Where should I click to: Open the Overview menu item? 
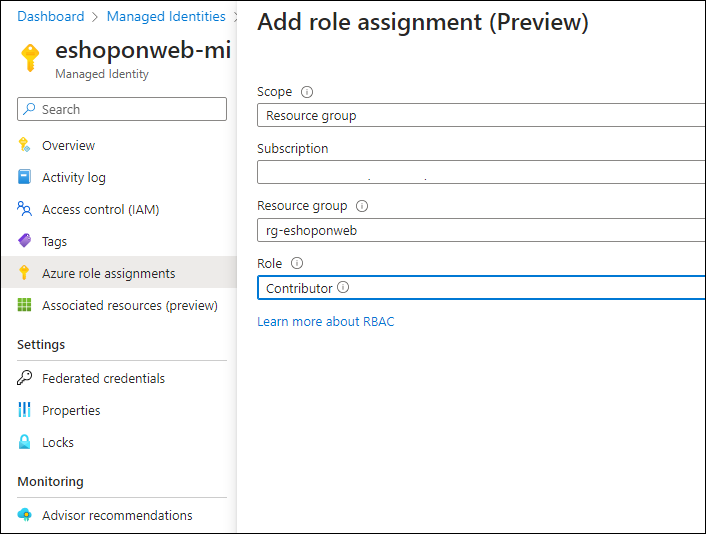click(119, 145)
